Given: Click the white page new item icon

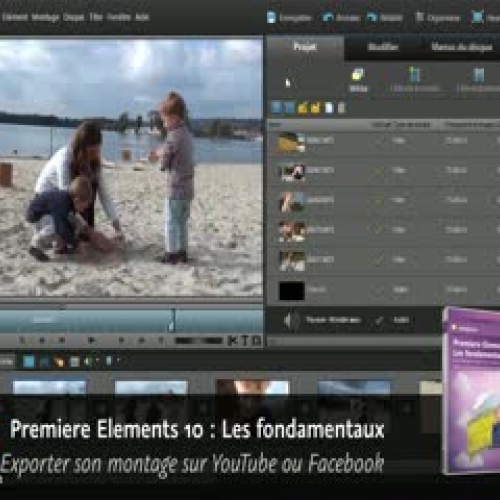Looking at the screenshot, I should (329, 108).
